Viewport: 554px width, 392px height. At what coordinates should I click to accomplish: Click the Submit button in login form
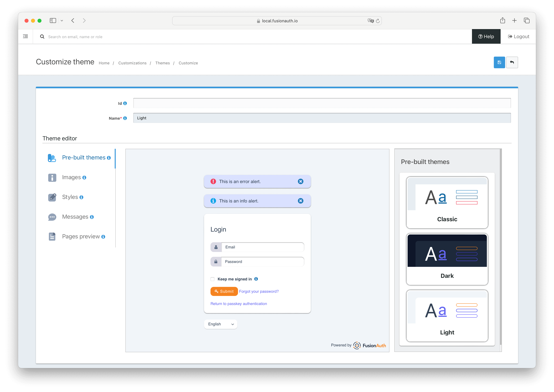click(224, 291)
